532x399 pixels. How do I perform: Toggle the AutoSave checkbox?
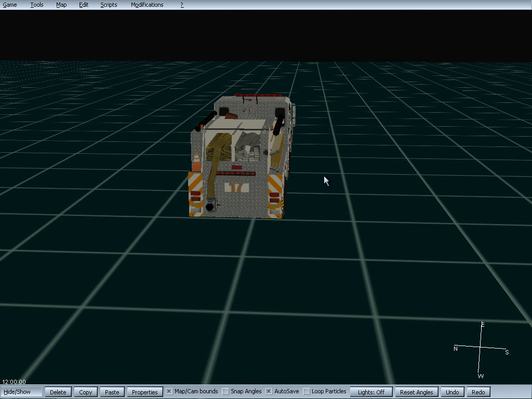(x=269, y=392)
